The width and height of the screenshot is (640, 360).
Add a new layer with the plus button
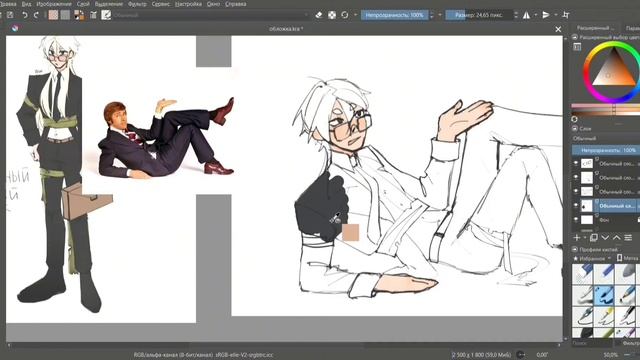pyautogui.click(x=577, y=237)
